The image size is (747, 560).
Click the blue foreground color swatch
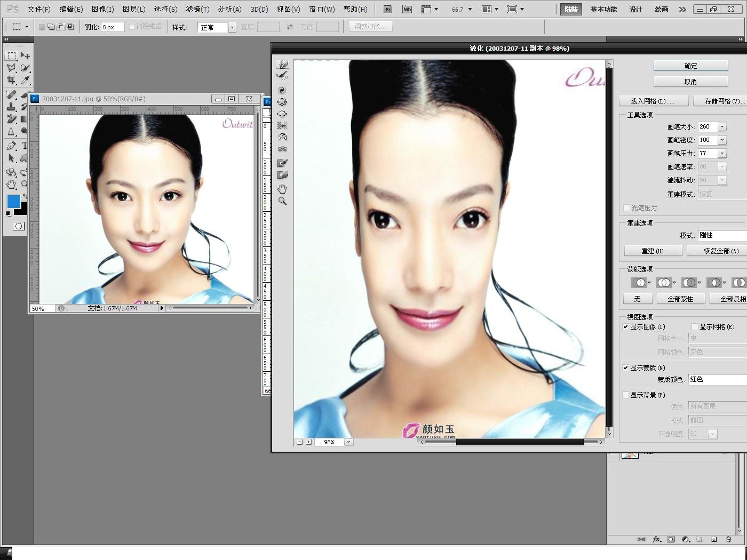point(13,201)
